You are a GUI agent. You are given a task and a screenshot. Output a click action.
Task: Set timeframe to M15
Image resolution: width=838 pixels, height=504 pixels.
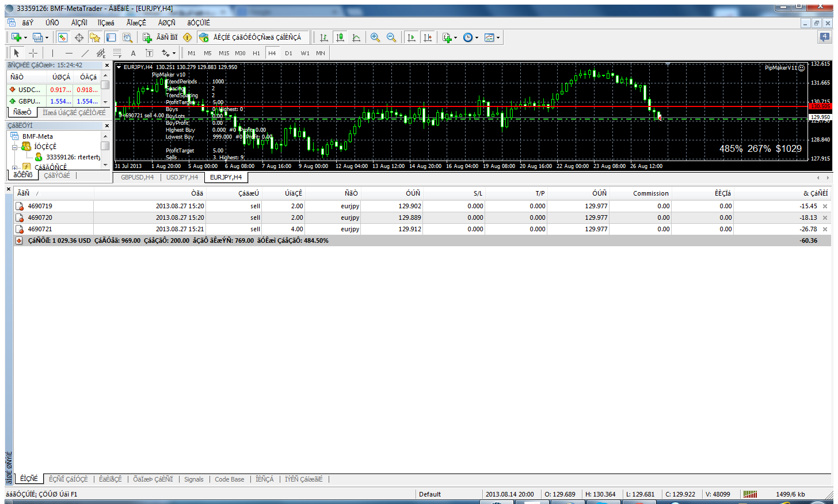point(224,53)
